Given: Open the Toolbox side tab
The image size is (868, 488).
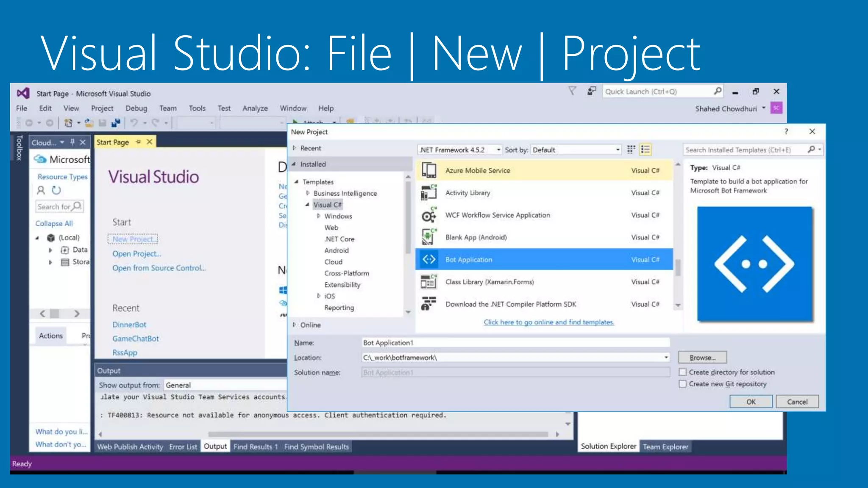Looking at the screenshot, I should coord(19,148).
